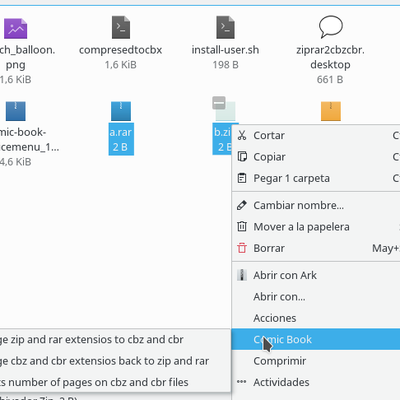Click the red trash icon beside Borrar
The image size is (400, 400).
coord(242,248)
